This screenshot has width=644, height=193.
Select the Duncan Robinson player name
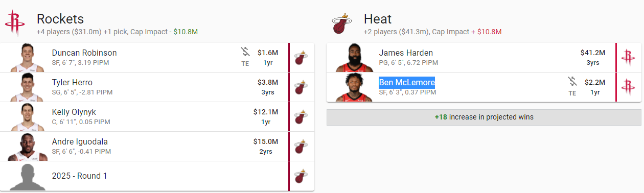pyautogui.click(x=84, y=53)
